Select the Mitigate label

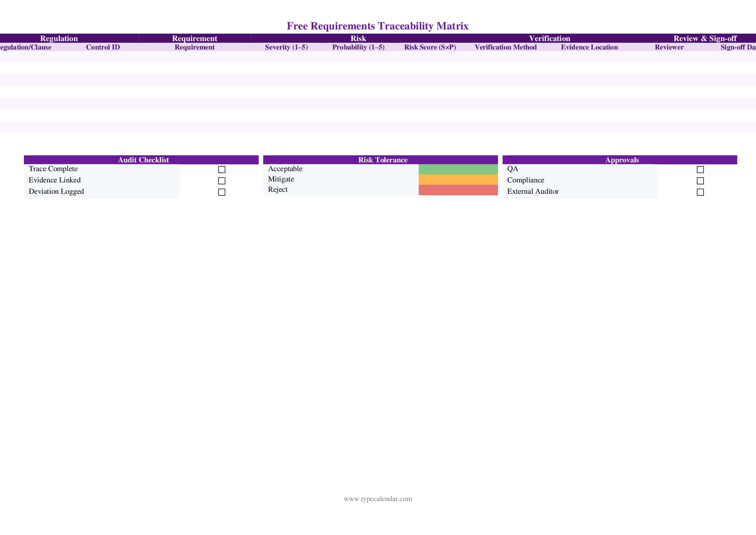(x=281, y=179)
